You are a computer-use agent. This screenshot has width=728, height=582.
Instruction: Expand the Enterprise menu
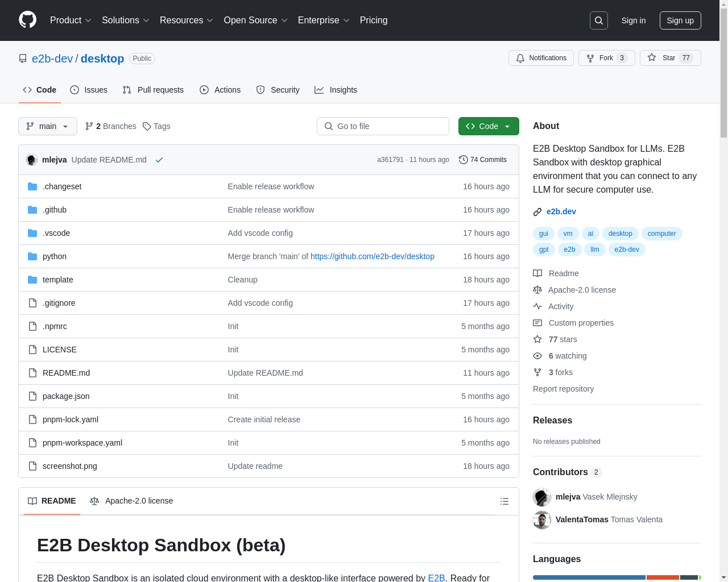(324, 20)
